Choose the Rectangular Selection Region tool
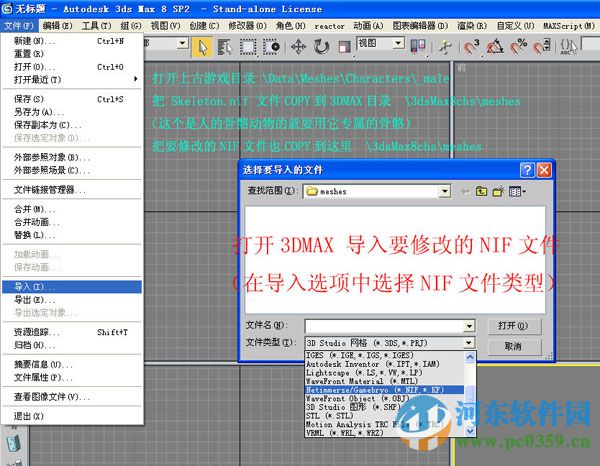 [248, 47]
